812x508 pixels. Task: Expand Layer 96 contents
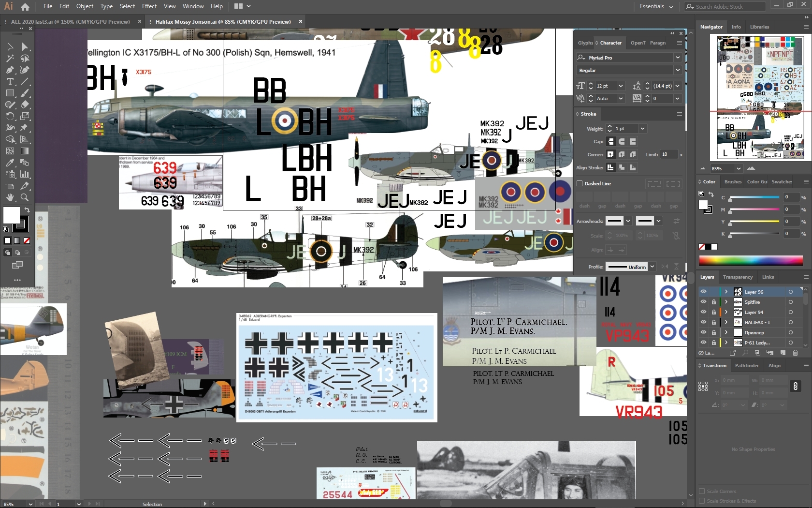point(726,292)
